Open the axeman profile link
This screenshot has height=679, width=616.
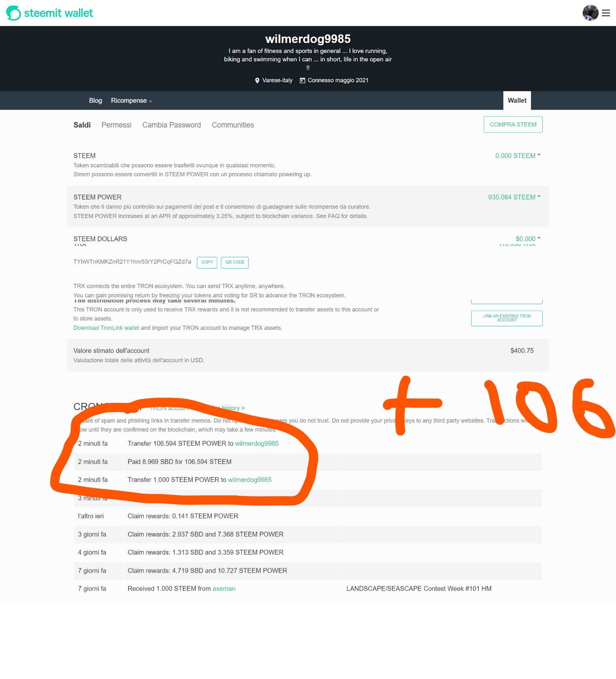(224, 589)
